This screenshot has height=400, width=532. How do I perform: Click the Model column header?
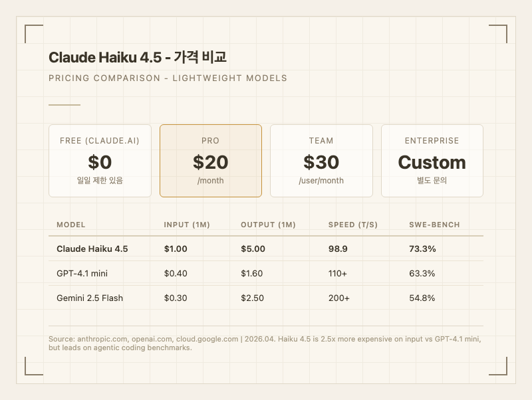[x=71, y=225]
